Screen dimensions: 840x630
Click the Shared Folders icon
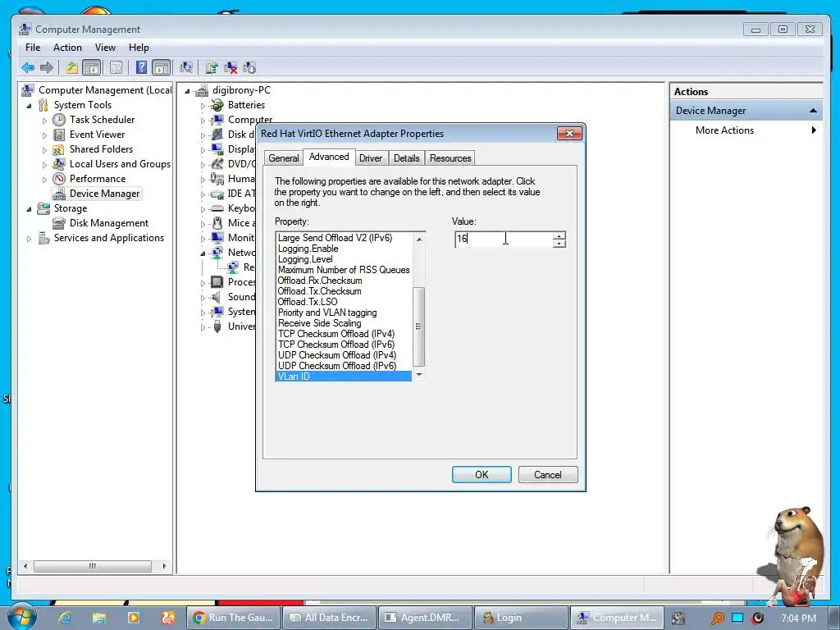click(x=59, y=149)
